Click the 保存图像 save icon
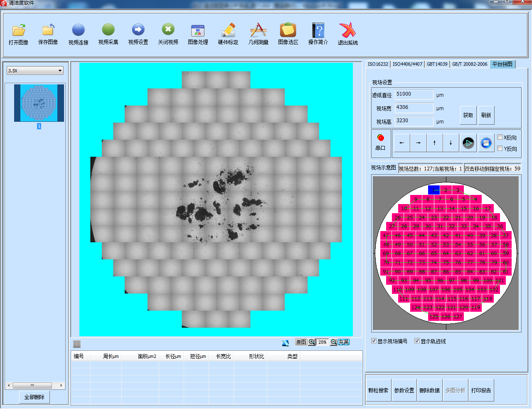The image size is (532, 409). 48,34
